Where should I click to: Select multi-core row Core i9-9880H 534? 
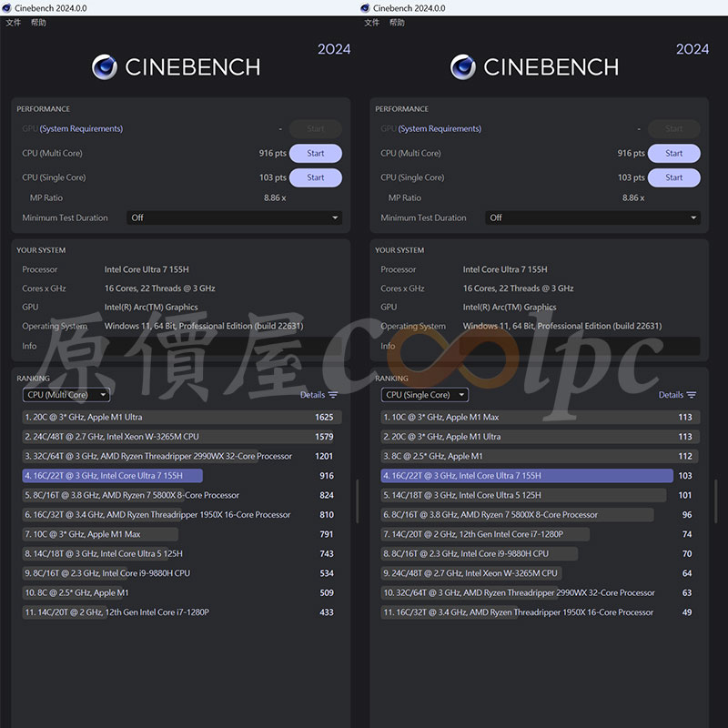[x=182, y=573]
